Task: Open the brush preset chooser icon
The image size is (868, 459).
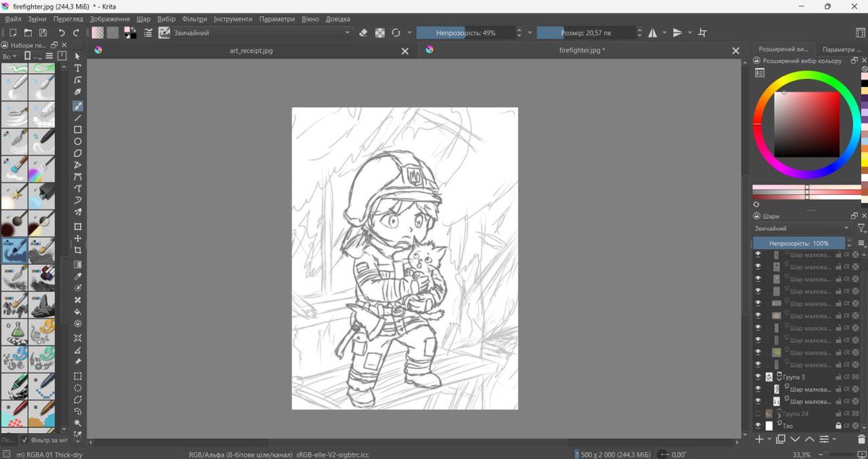Action: [x=164, y=33]
